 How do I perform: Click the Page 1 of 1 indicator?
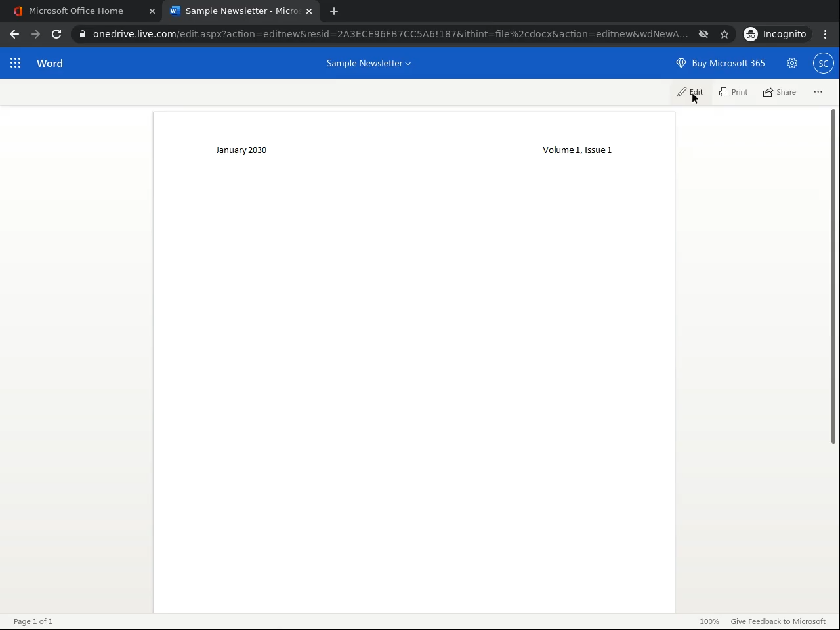pos(33,621)
